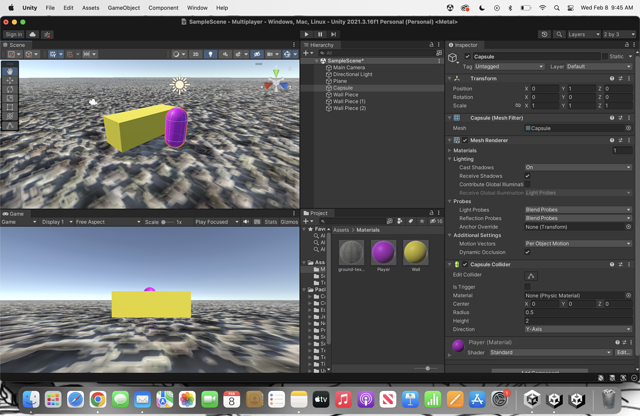The image size is (640, 416).
Task: Toggle scene lighting with the lightbulb icon
Action: (x=210, y=54)
